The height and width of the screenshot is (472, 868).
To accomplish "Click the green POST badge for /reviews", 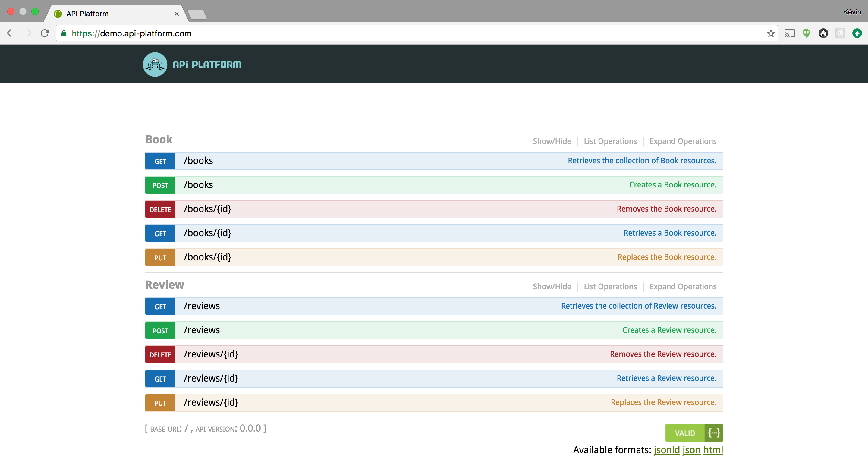I will 160,331.
